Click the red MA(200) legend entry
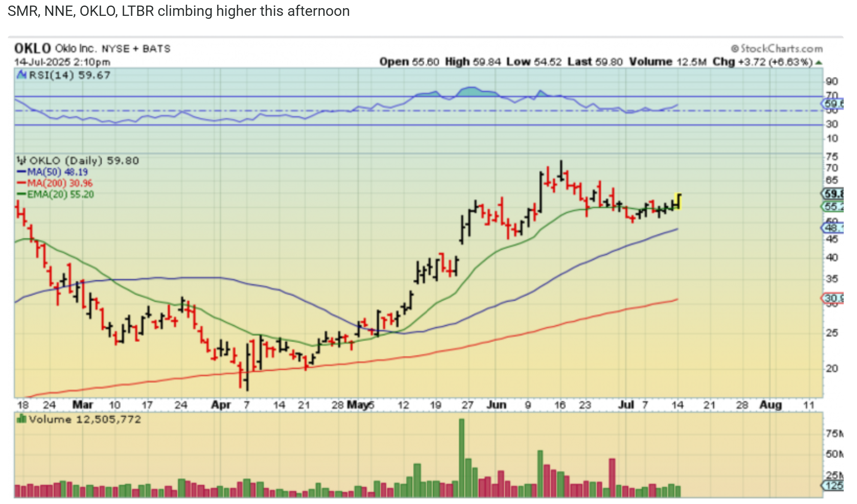The image size is (857, 504). [55, 183]
